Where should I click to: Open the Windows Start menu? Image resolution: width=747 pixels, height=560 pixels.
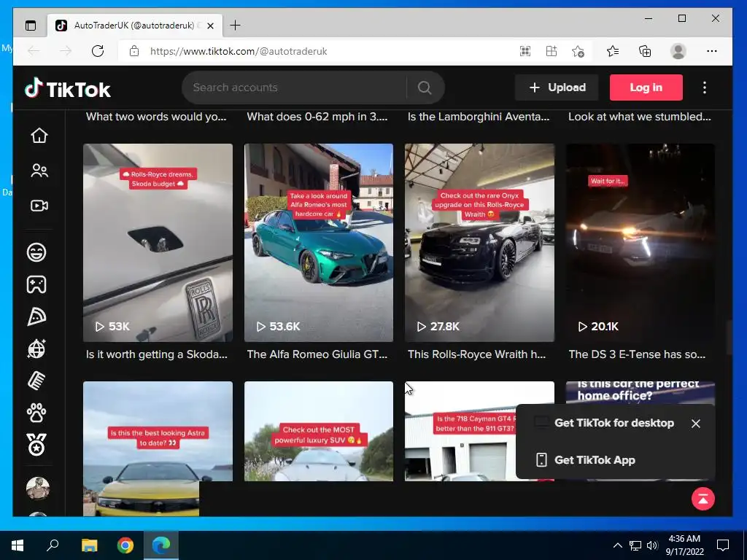pyautogui.click(x=18, y=545)
